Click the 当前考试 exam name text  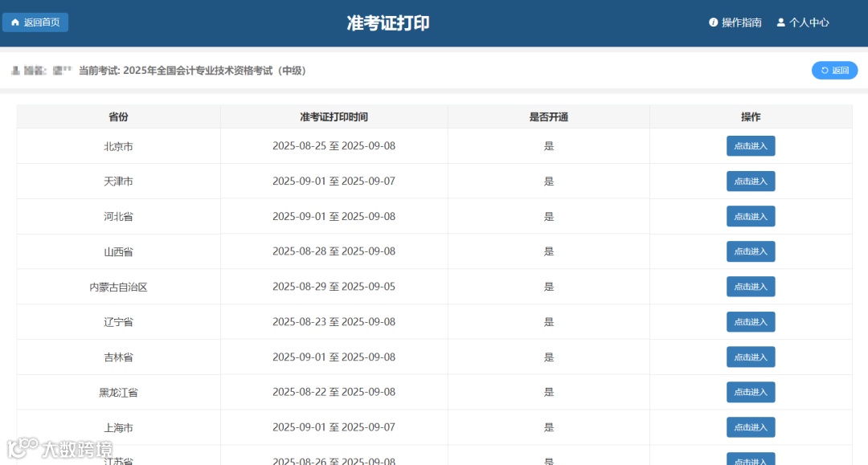coord(192,70)
